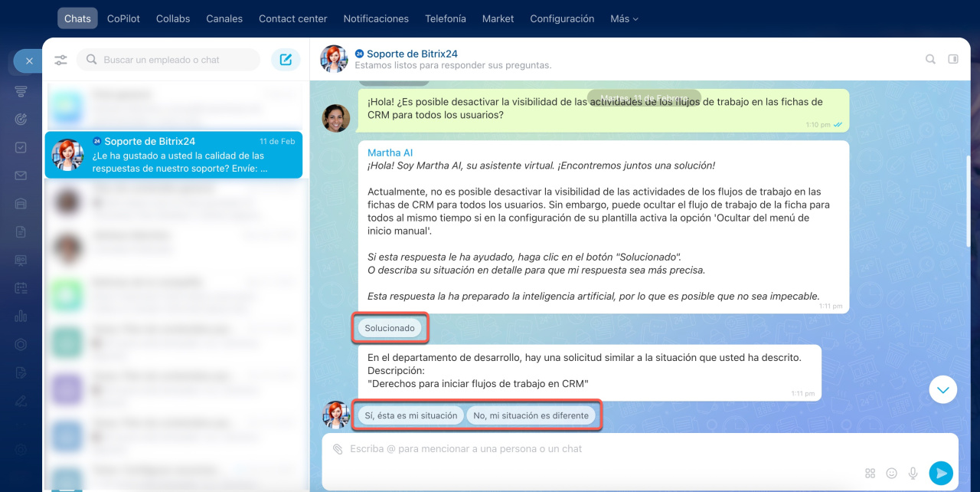The height and width of the screenshot is (492, 980).
Task: Click the conversation scrollbar on right edge
Action: click(968, 201)
